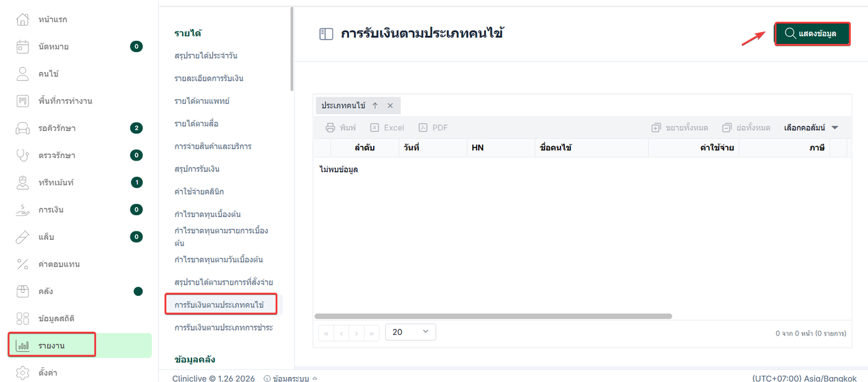
Task: Open รายได้ตามแพทย์ report
Action: (x=202, y=101)
